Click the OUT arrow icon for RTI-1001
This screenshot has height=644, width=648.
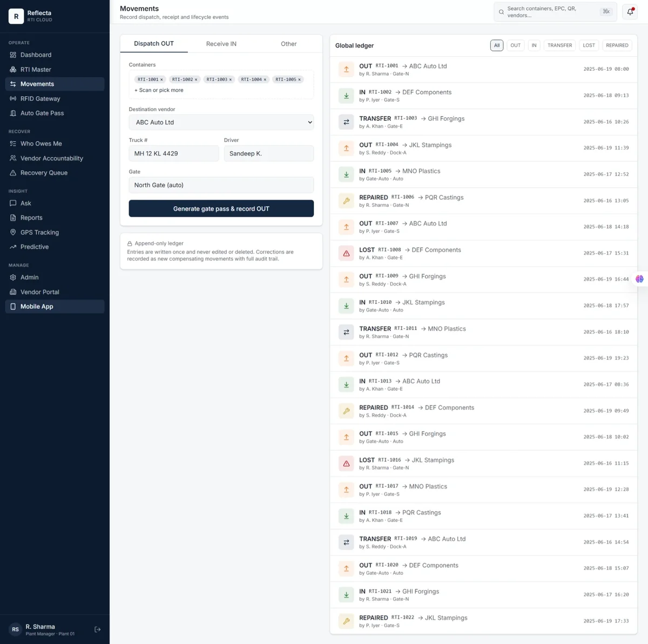click(x=346, y=70)
